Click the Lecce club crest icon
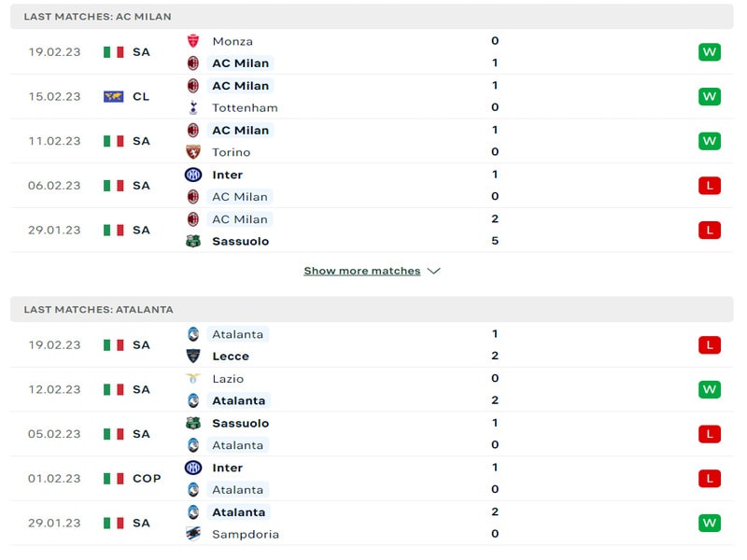Viewport: 747px width, 560px height. (x=193, y=356)
